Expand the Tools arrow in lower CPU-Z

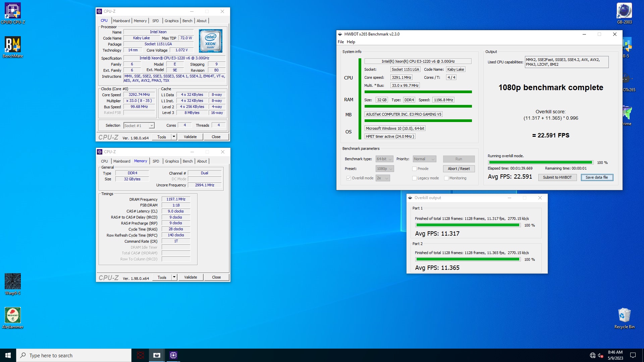[174, 277]
